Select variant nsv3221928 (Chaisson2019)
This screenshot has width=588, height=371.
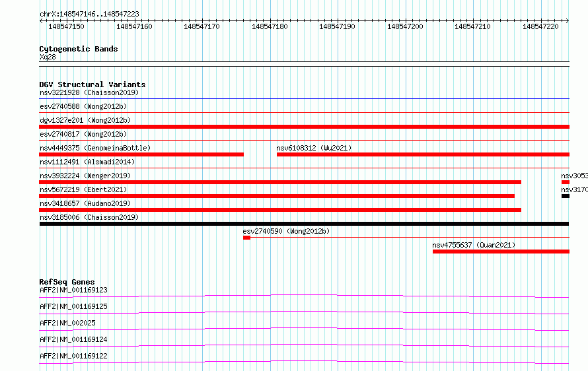coord(89,92)
